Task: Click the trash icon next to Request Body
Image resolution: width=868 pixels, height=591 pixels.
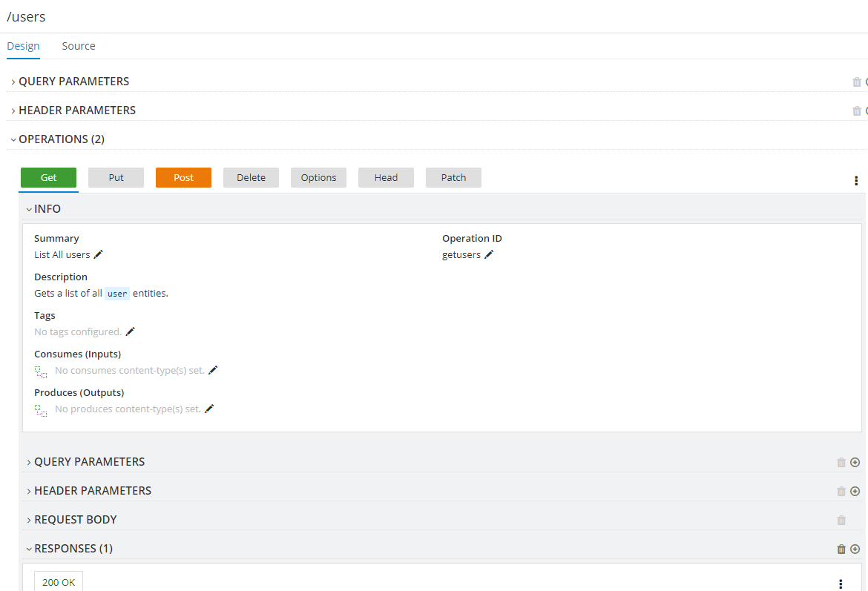Action: (x=841, y=520)
